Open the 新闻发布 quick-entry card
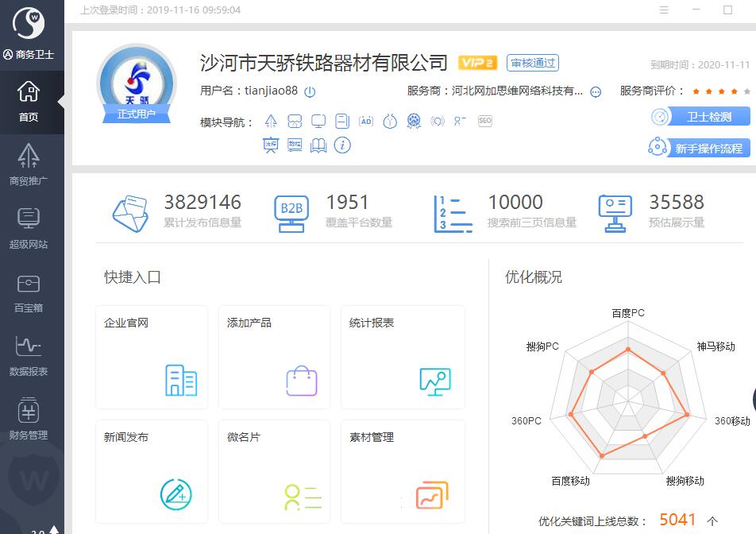The image size is (756, 534). pyautogui.click(x=152, y=471)
